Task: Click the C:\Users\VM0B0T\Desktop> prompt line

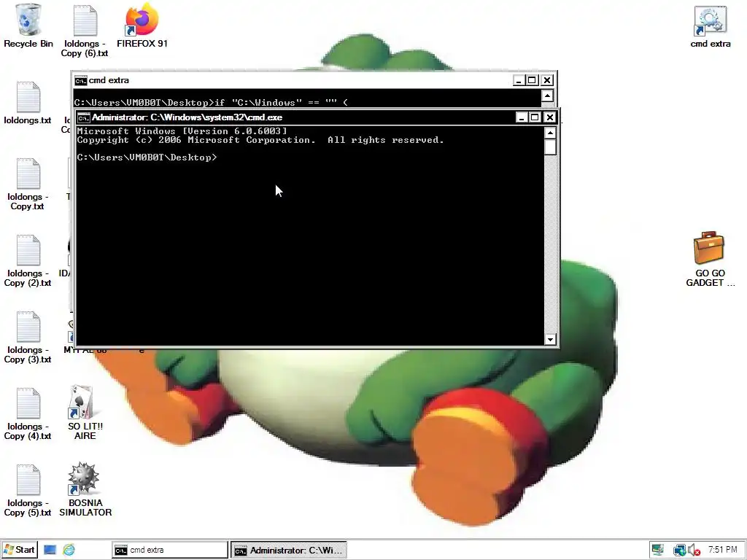Action: [x=147, y=157]
